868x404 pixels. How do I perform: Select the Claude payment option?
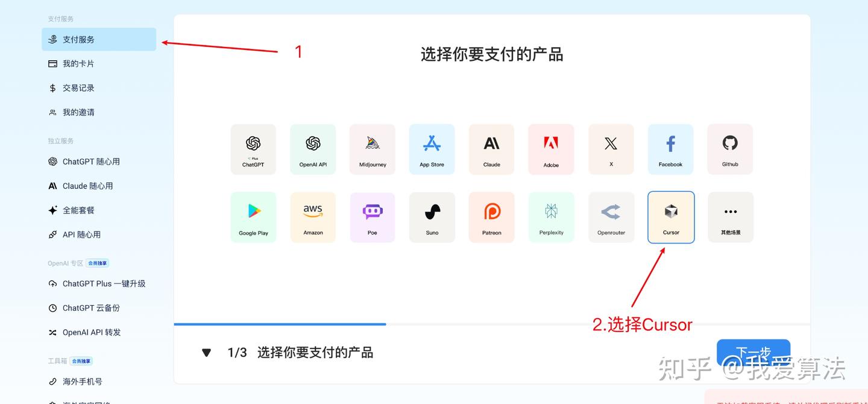pos(491,150)
